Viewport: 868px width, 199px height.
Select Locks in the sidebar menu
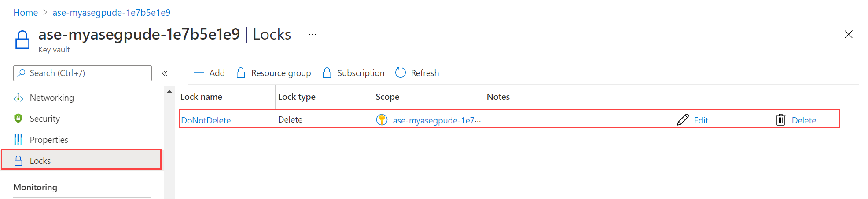pos(81,160)
